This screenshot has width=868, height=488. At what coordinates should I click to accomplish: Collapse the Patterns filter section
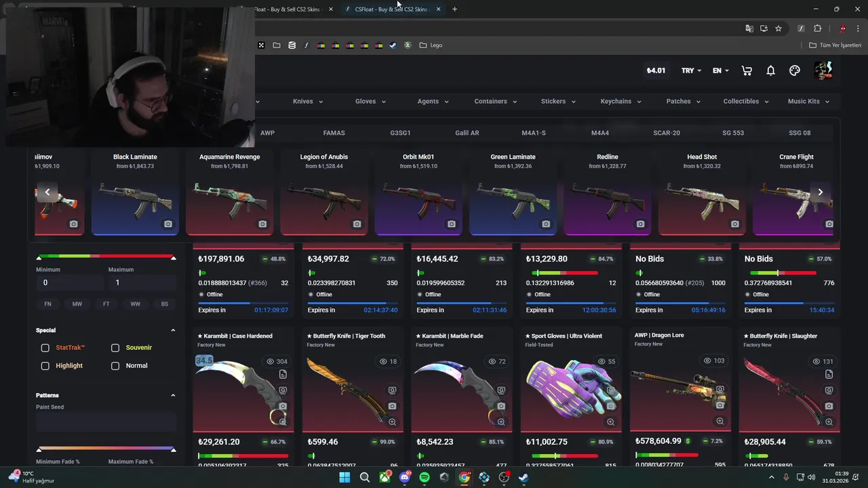[x=173, y=395]
